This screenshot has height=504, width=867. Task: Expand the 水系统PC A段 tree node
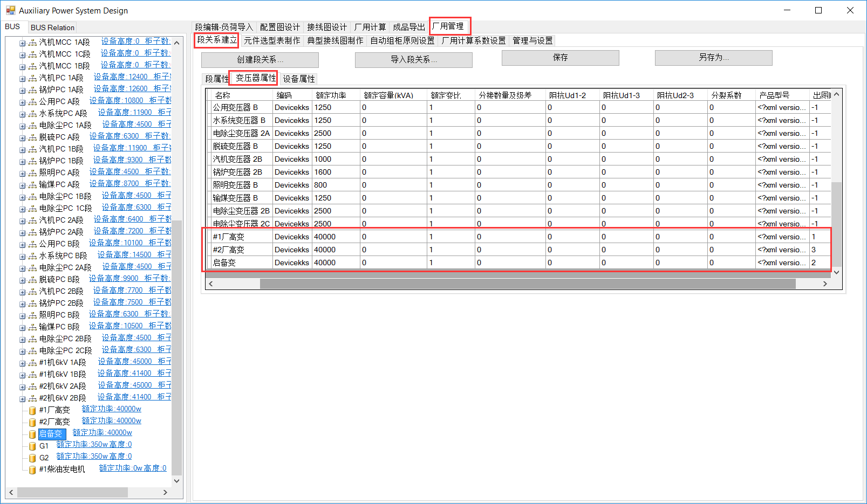22,114
